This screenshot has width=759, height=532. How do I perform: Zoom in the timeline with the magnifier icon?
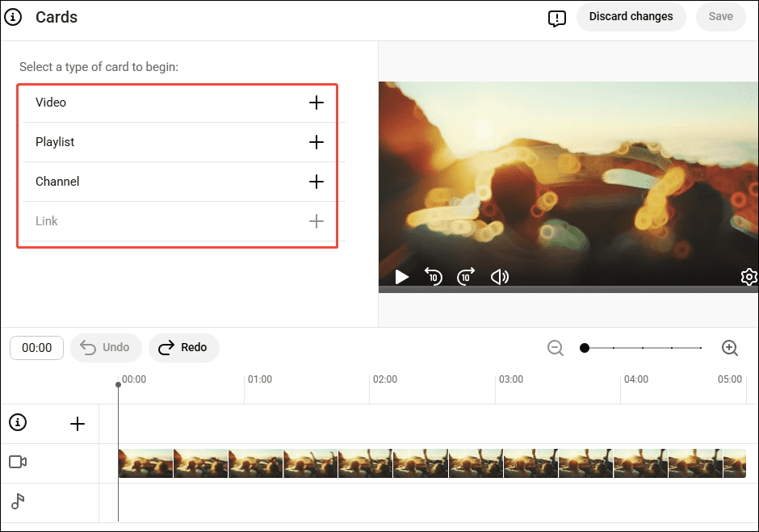point(730,348)
